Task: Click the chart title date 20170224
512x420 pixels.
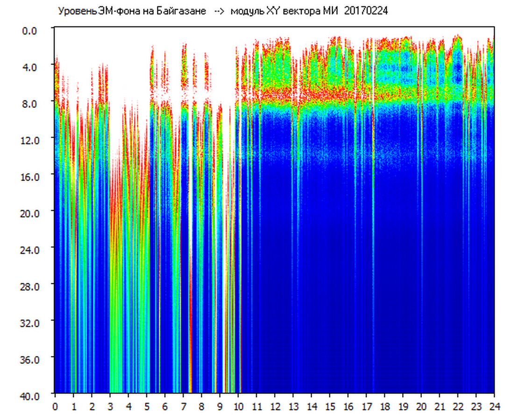Action: [366, 11]
